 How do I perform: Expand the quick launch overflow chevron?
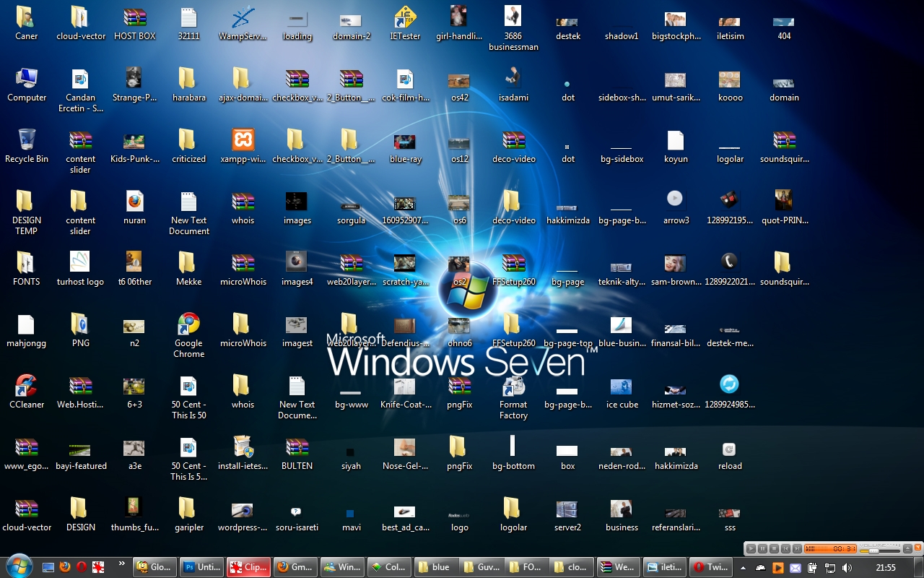[121, 563]
